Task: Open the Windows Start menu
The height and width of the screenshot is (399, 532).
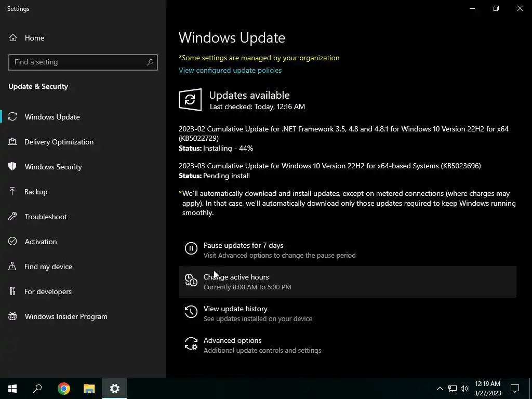Action: 12,389
